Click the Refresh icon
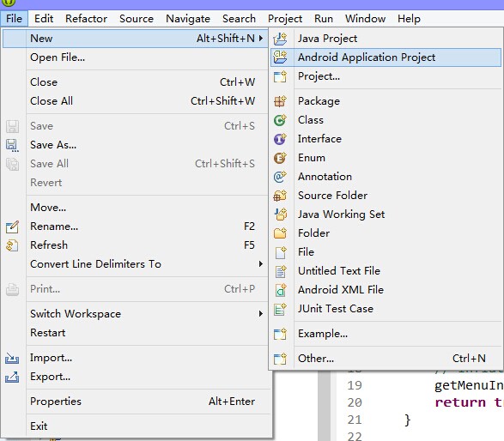The image size is (504, 441). point(13,245)
